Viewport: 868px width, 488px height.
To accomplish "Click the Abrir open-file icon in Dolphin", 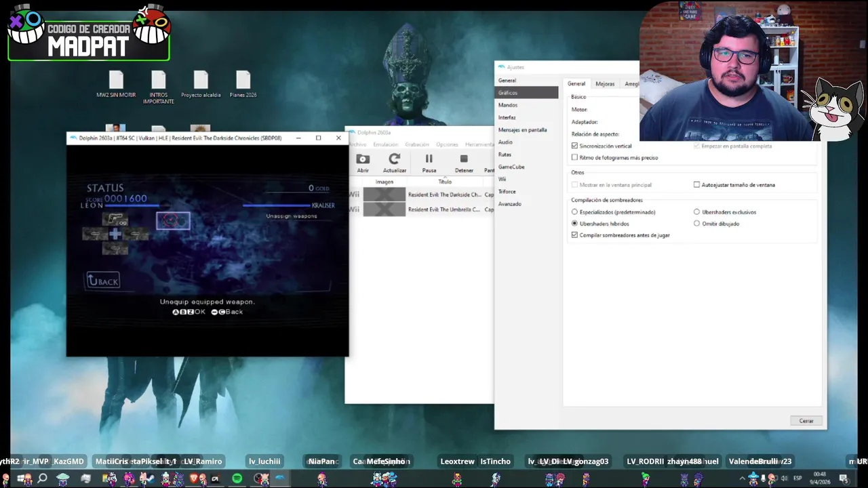I will 363,159.
